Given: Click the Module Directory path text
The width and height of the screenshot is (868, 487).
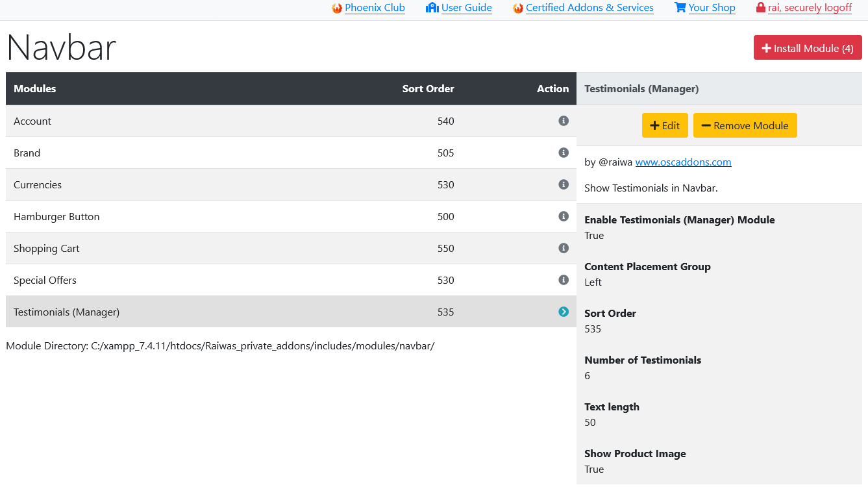Looking at the screenshot, I should (x=220, y=345).
